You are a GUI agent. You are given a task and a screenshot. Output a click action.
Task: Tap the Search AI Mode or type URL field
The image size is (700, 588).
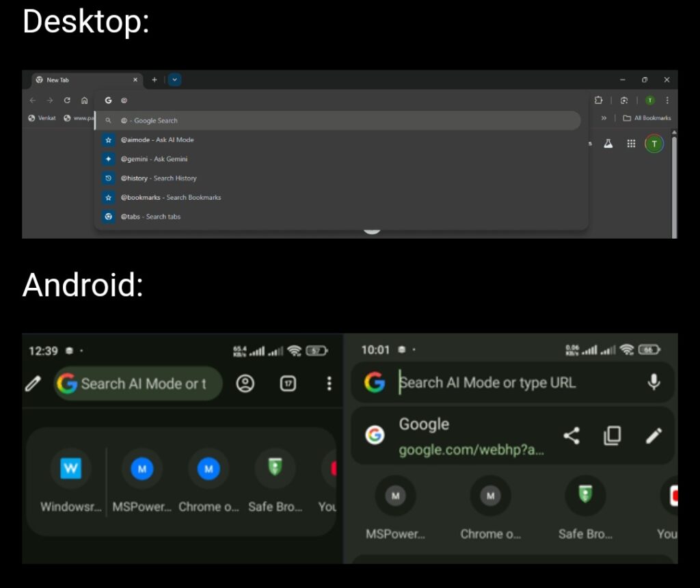coord(513,383)
